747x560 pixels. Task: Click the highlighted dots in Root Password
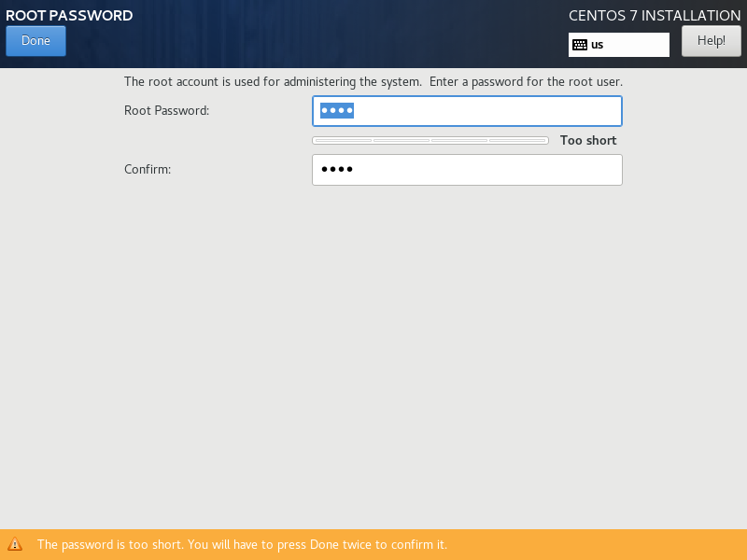[x=336, y=111]
